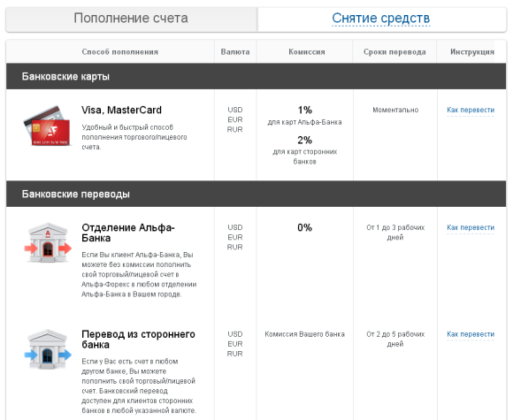Click the 1% commission value
This screenshot has width=513, height=420.
(x=304, y=110)
